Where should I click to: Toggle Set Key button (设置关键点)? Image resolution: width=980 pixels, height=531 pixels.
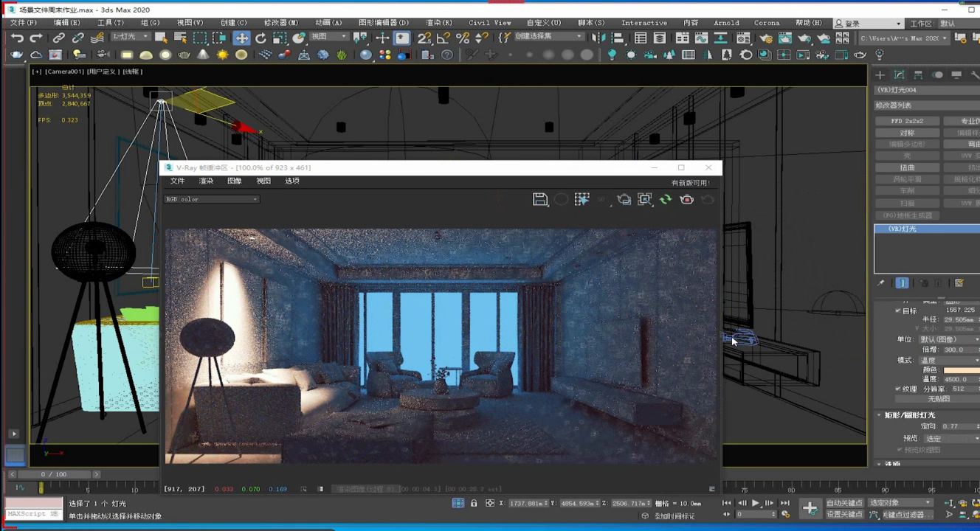[x=844, y=514]
